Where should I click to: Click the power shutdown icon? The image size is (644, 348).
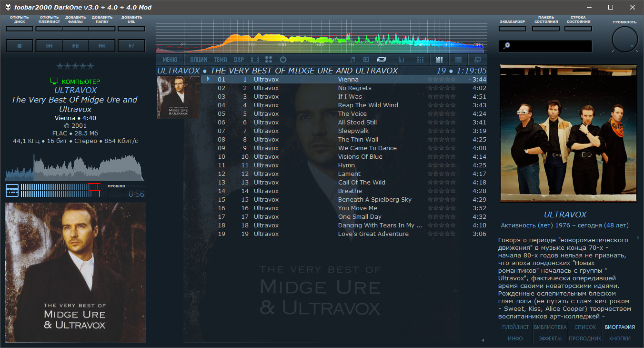(x=283, y=60)
